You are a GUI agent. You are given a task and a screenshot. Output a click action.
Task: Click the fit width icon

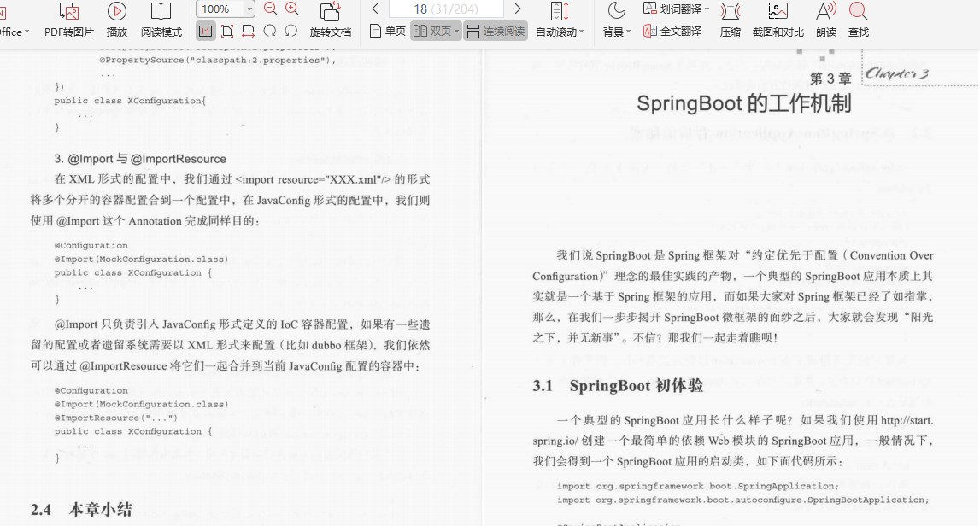(248, 31)
